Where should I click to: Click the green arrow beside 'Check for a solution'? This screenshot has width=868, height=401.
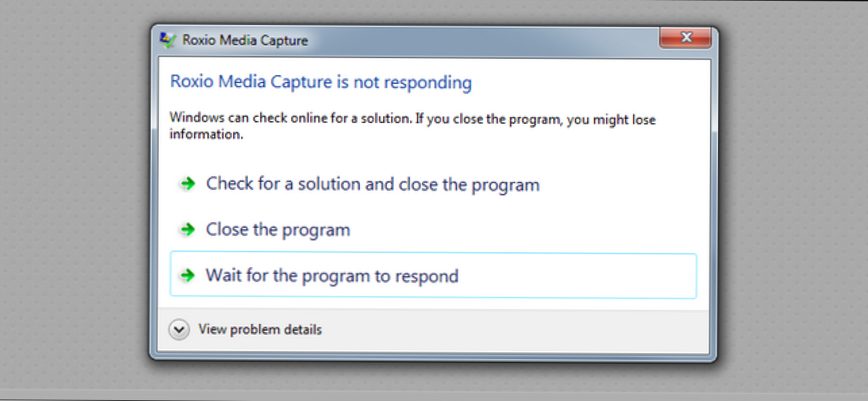tap(187, 184)
